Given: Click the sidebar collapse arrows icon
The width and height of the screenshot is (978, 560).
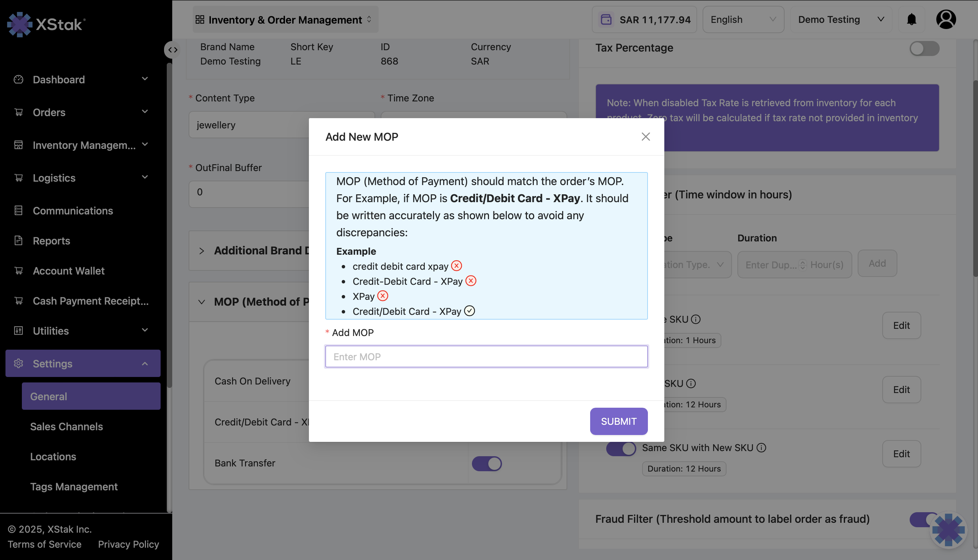Looking at the screenshot, I should click(x=173, y=50).
